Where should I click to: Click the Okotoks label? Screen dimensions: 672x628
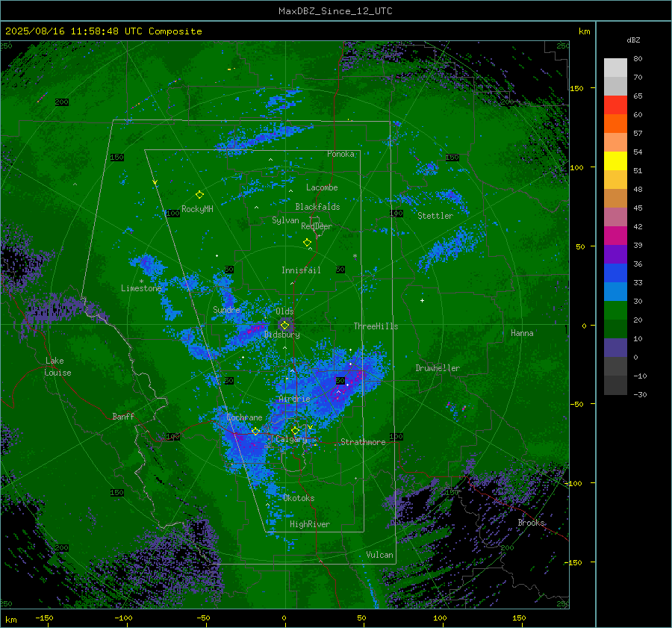299,498
